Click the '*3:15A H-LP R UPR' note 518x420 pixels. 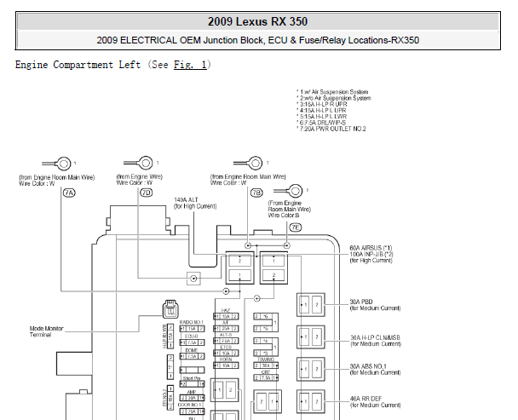(322, 104)
